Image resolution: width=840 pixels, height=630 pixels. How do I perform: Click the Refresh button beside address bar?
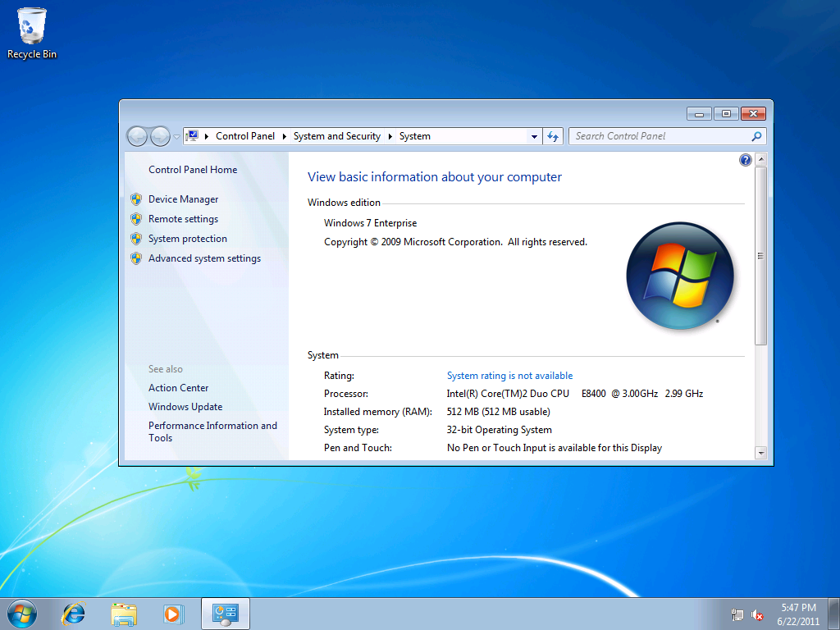pyautogui.click(x=553, y=137)
